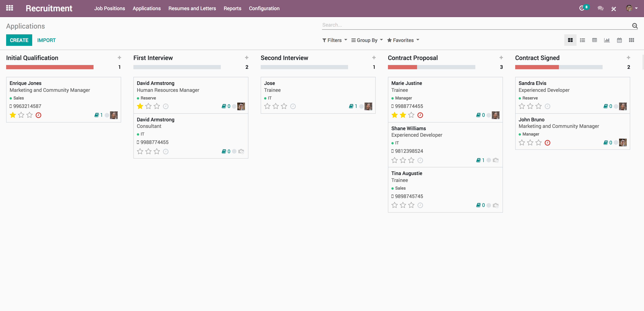Open the Job Positions menu

click(x=109, y=8)
